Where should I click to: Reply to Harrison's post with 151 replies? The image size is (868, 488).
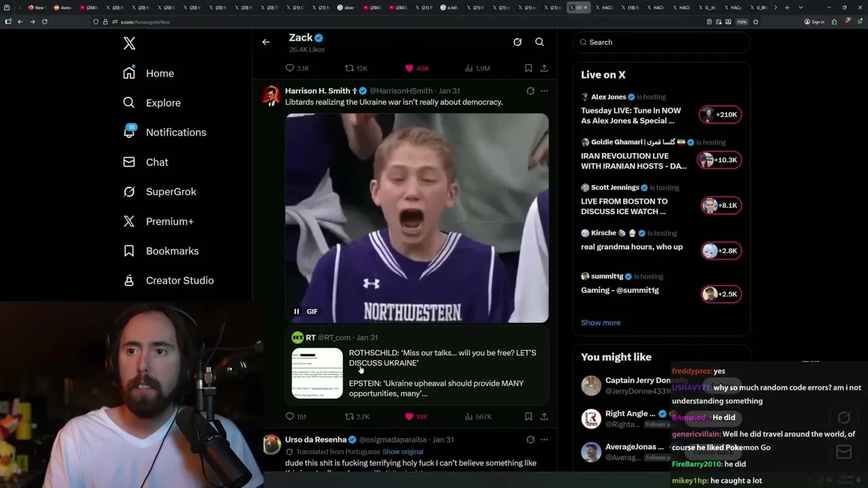coord(296,417)
